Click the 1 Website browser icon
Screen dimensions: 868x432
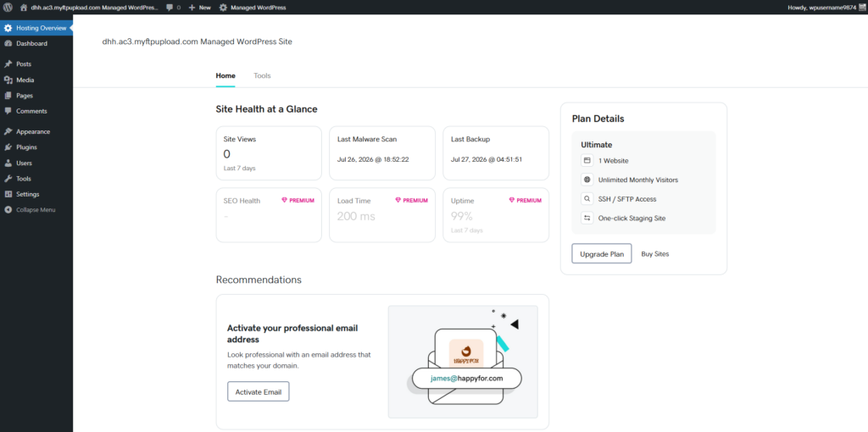click(x=587, y=160)
